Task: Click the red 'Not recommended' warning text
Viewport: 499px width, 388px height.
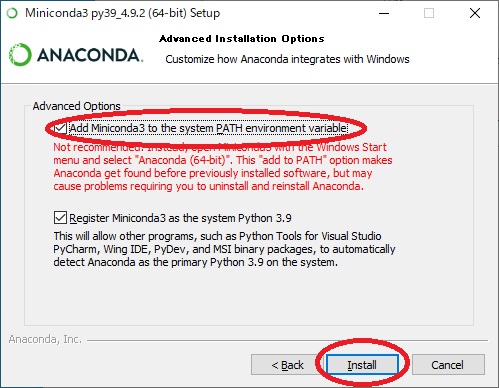Action: coord(223,167)
